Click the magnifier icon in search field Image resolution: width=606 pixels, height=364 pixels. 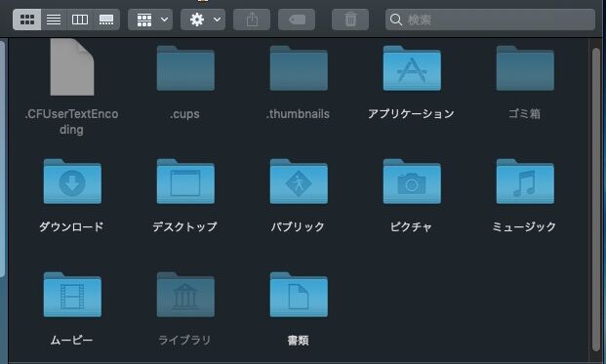[396, 20]
